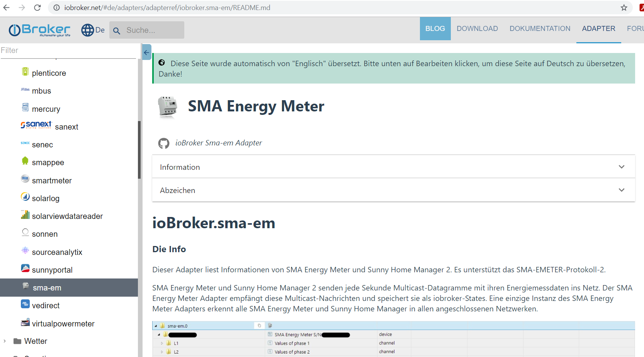Screen dimensions: 644x357
Task: Click the SMA Energy Meter device image
Action: [167, 106]
